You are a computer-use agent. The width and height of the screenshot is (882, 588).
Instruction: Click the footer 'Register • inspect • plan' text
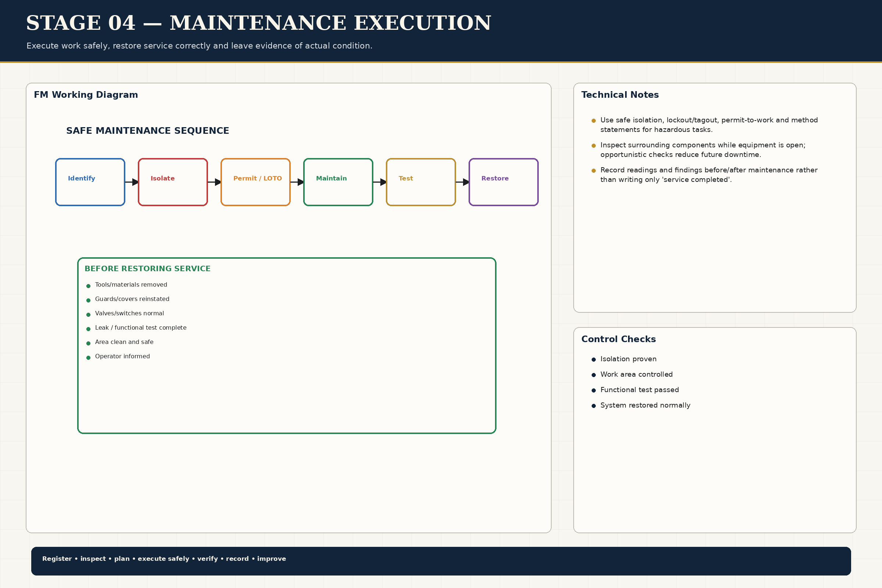pyautogui.click(x=164, y=559)
